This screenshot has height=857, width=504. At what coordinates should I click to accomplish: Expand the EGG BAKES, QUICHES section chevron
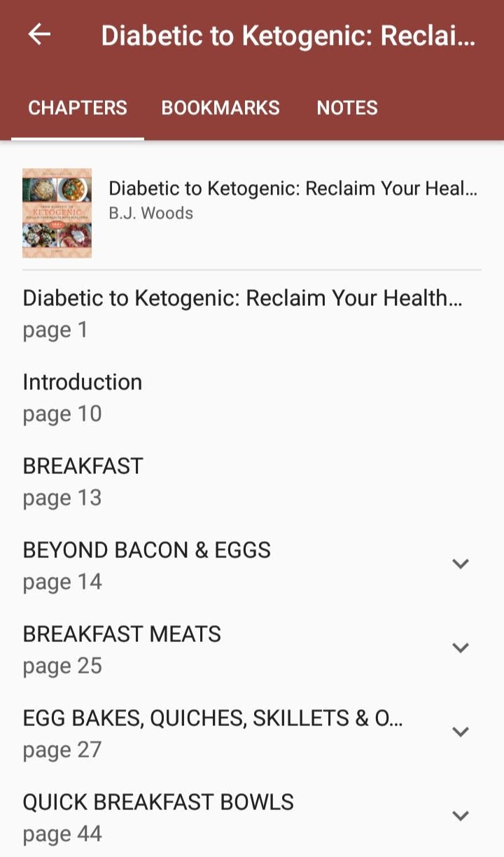[460, 732]
